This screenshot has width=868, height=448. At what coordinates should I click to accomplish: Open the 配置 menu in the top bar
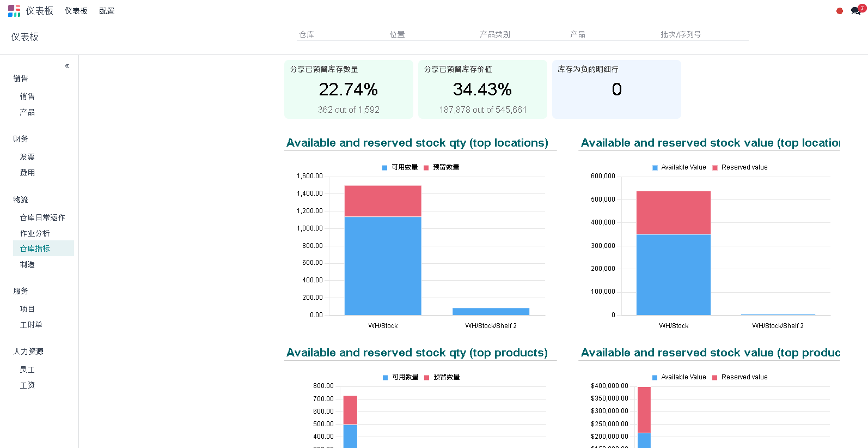(x=107, y=11)
